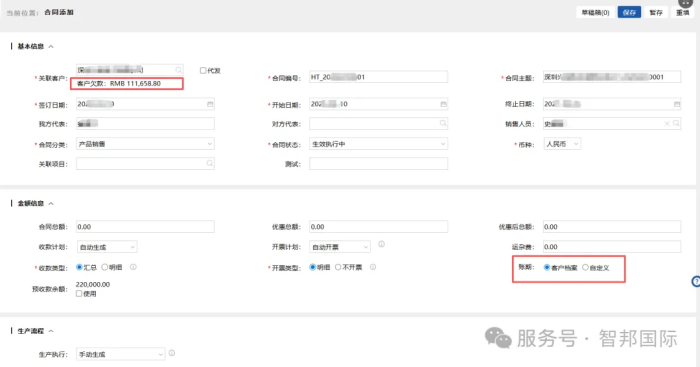Click into the 终止日期 input field
The height and width of the screenshot is (367, 700).
coord(612,104)
